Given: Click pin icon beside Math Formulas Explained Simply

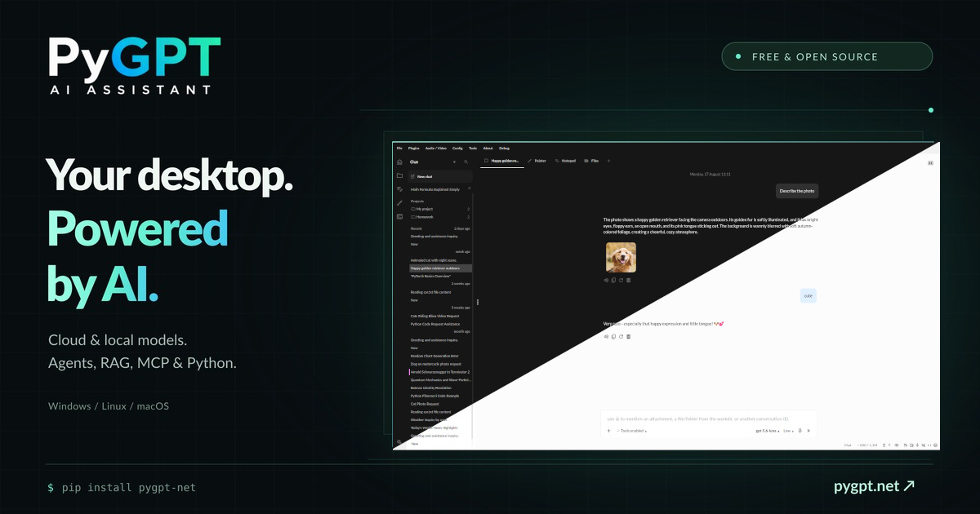Looking at the screenshot, I should coord(469,188).
